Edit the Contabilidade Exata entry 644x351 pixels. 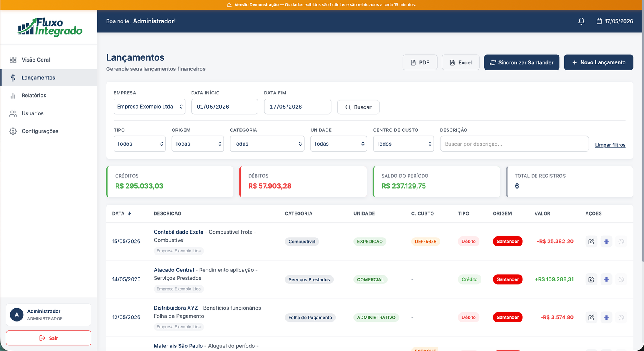point(591,242)
